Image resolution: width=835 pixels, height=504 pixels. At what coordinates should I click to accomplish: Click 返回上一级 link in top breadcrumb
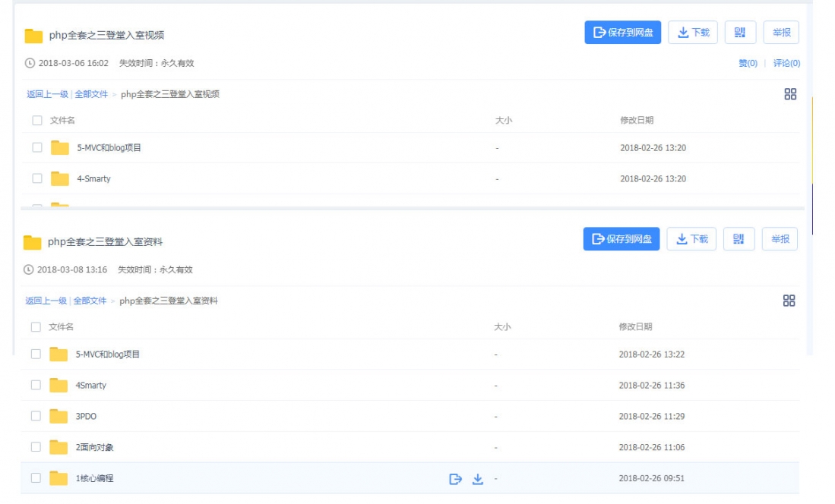47,94
